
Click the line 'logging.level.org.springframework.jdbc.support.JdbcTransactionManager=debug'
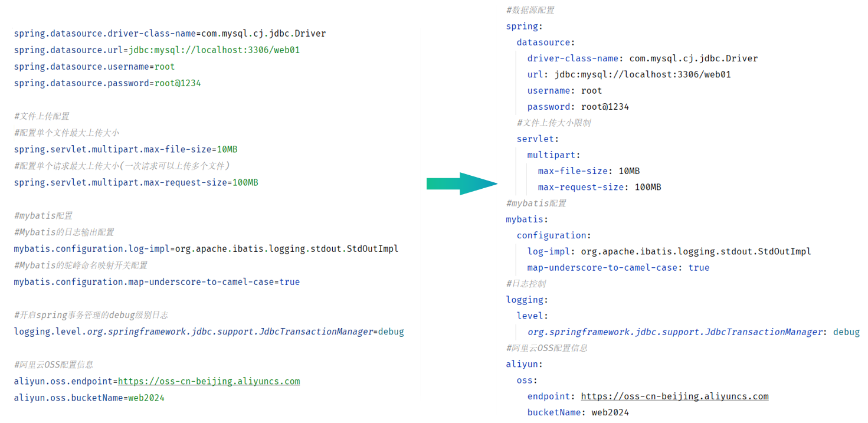(x=209, y=331)
